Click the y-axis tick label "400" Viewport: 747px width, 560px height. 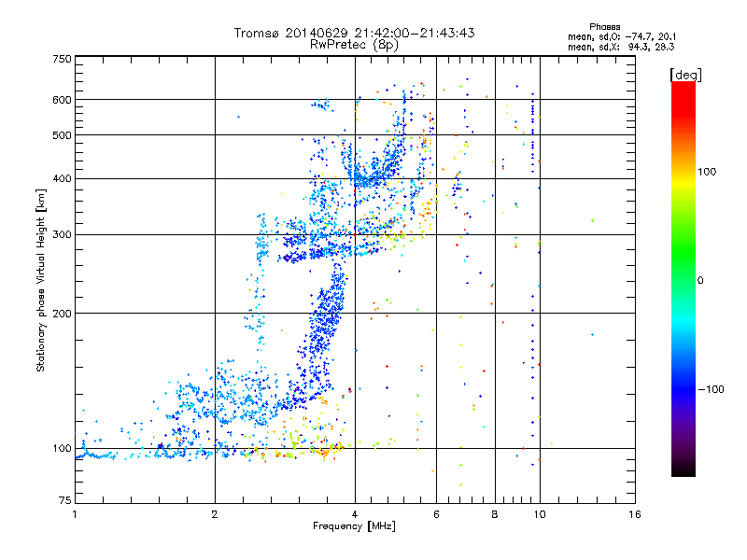63,178
